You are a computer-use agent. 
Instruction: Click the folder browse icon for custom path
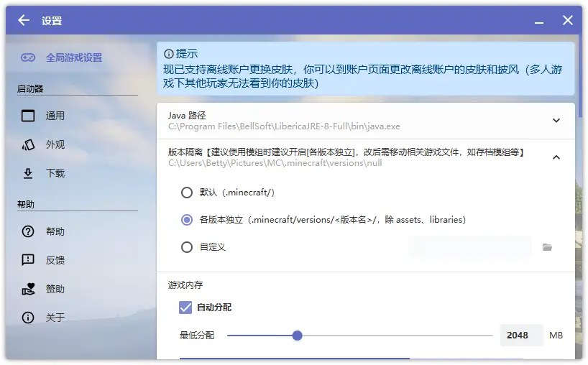pos(547,247)
